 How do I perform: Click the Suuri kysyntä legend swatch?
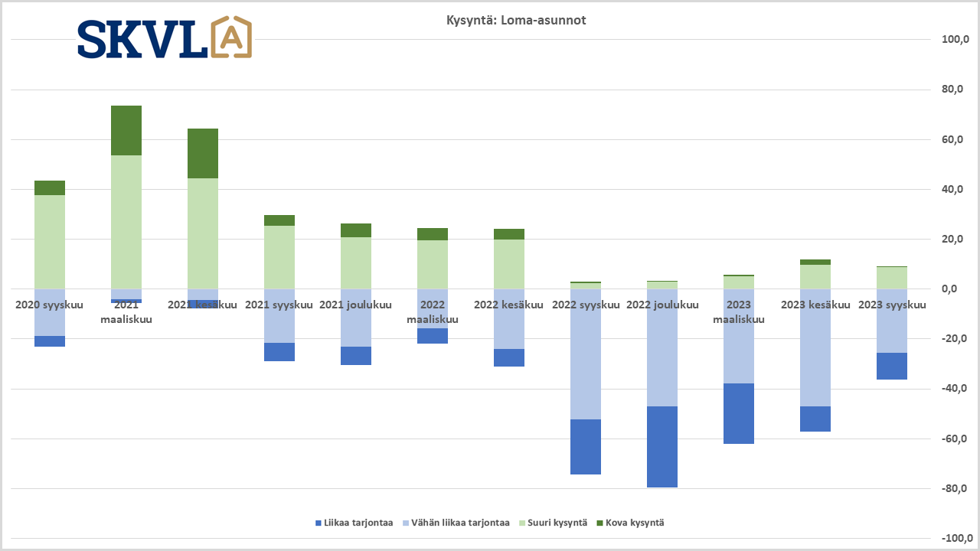[x=523, y=523]
